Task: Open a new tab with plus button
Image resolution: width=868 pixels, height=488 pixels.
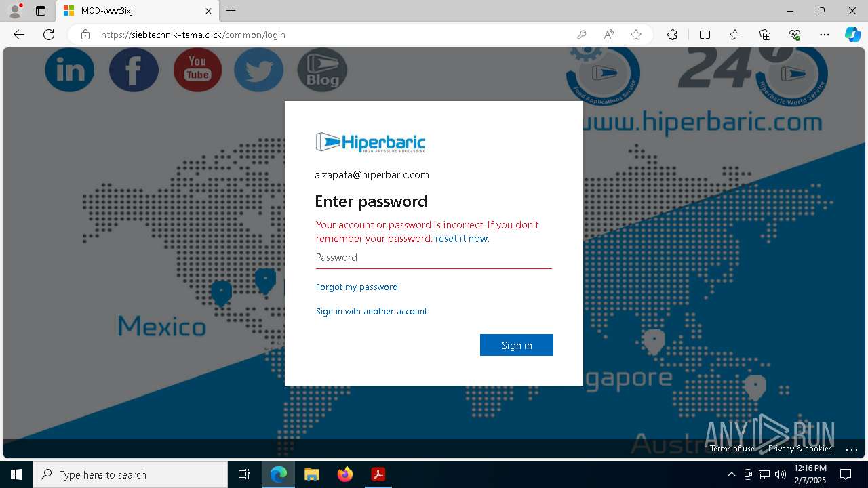Action: 231,11
